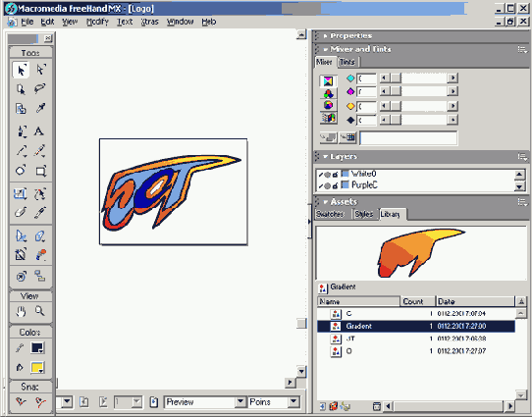Pick the Eyedropper tool

click(x=40, y=109)
